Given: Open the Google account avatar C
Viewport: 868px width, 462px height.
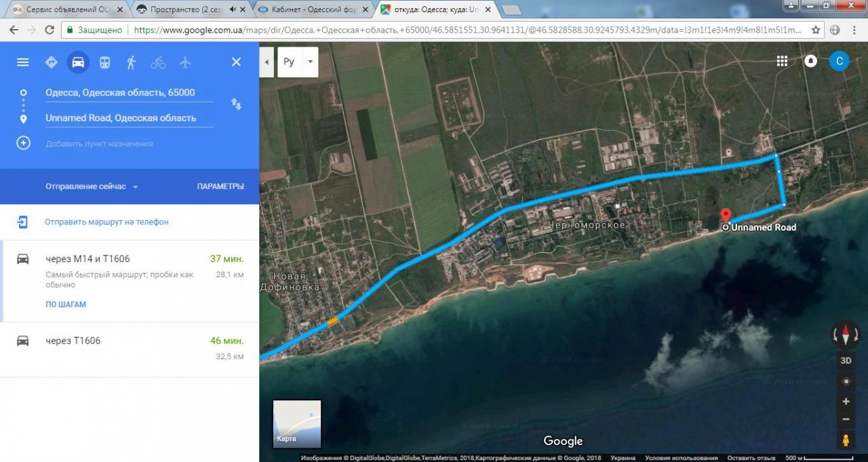Looking at the screenshot, I should tap(839, 61).
